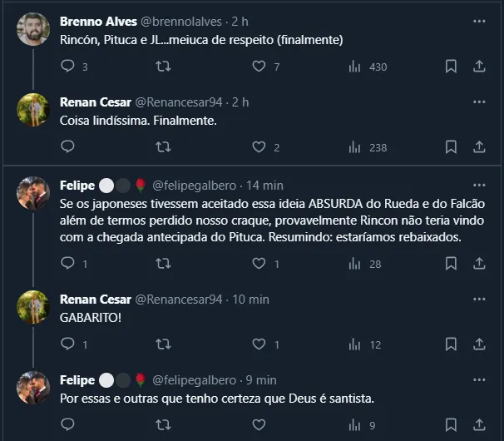This screenshot has height=441, width=504.
Task: Like Felipe's 'Deus é santista' tweet
Action: [x=259, y=426]
